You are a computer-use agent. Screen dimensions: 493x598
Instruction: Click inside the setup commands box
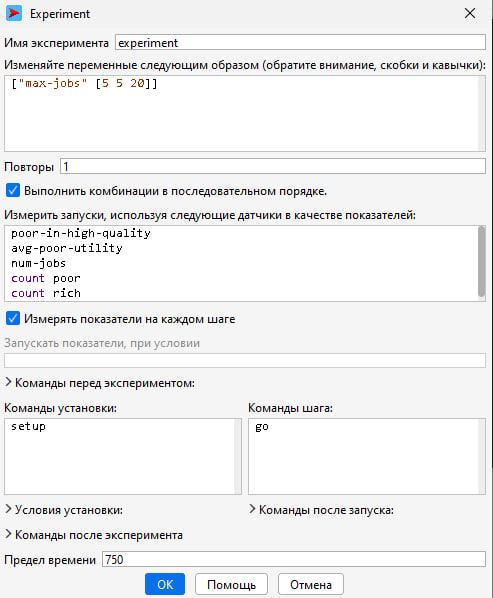pyautogui.click(x=123, y=456)
